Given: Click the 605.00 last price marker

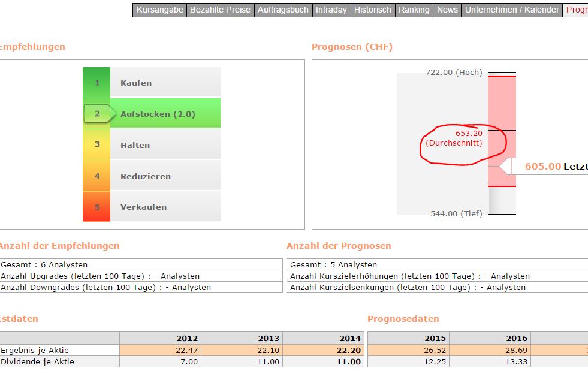Looking at the screenshot, I should click(542, 166).
